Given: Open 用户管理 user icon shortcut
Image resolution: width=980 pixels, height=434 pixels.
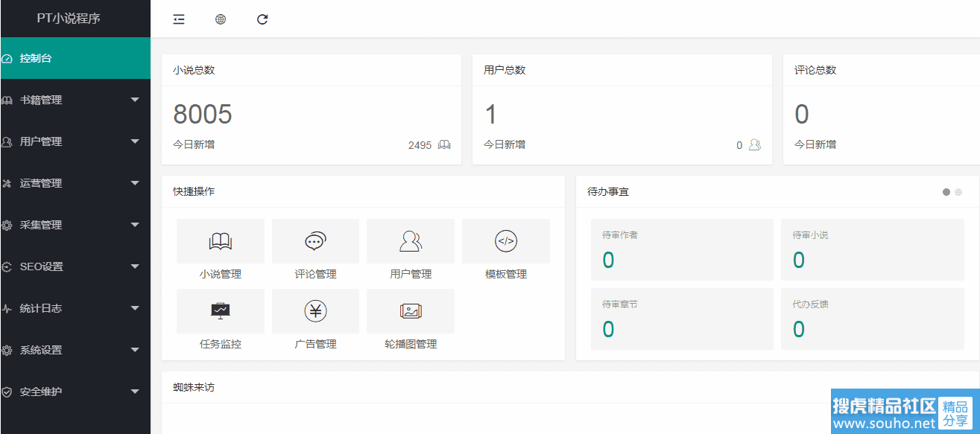Looking at the screenshot, I should tap(411, 241).
